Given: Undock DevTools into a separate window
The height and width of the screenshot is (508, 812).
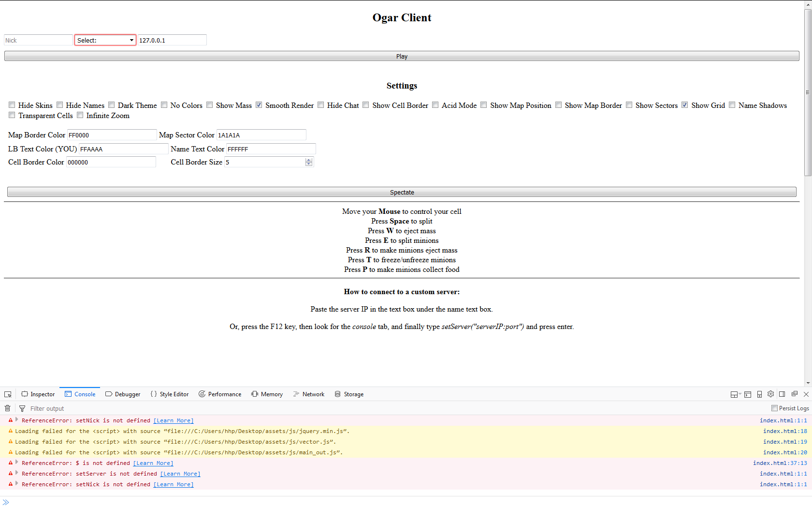Looking at the screenshot, I should [x=794, y=394].
